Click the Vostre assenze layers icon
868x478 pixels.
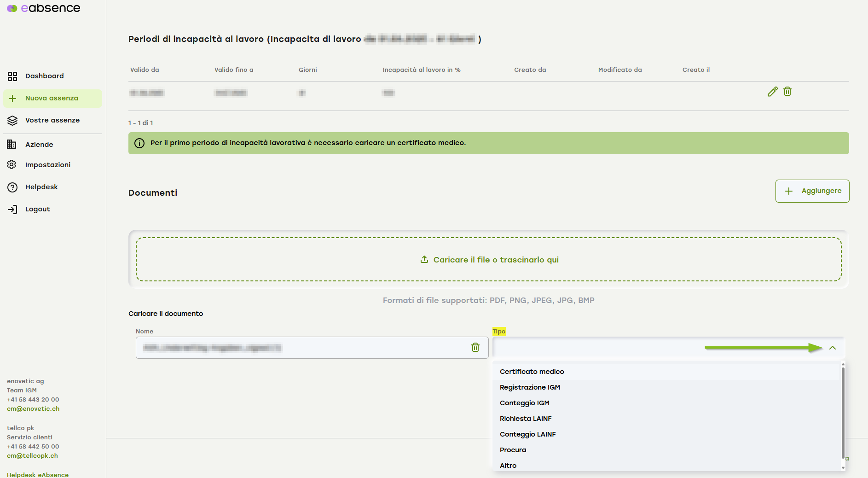12,121
